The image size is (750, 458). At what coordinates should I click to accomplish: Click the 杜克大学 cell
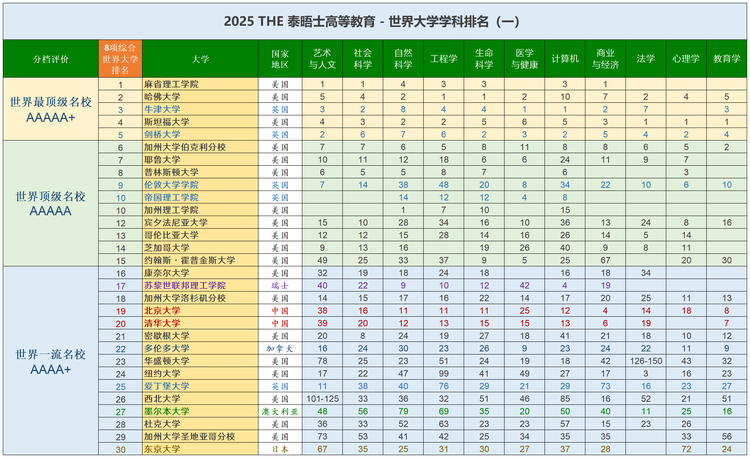click(x=200, y=424)
